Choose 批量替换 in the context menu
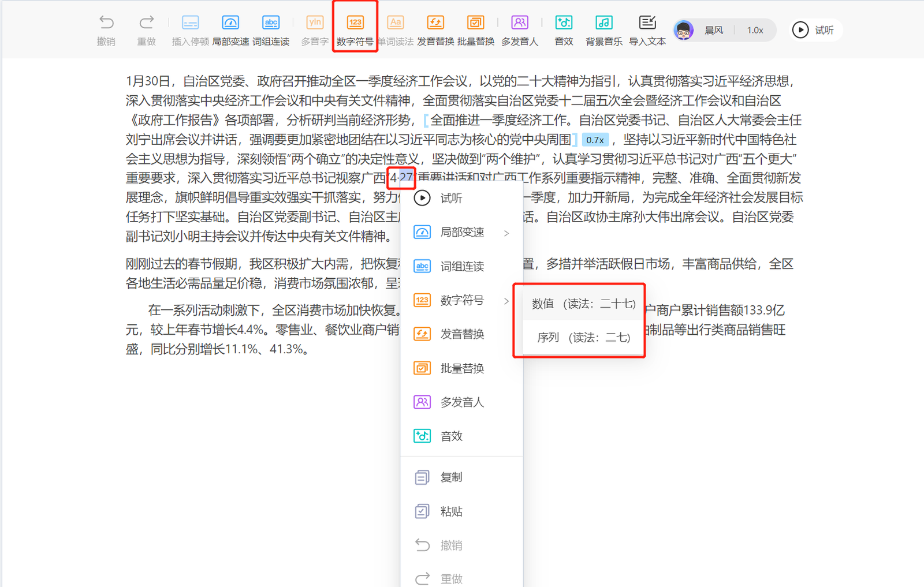924x587 pixels. pos(461,368)
